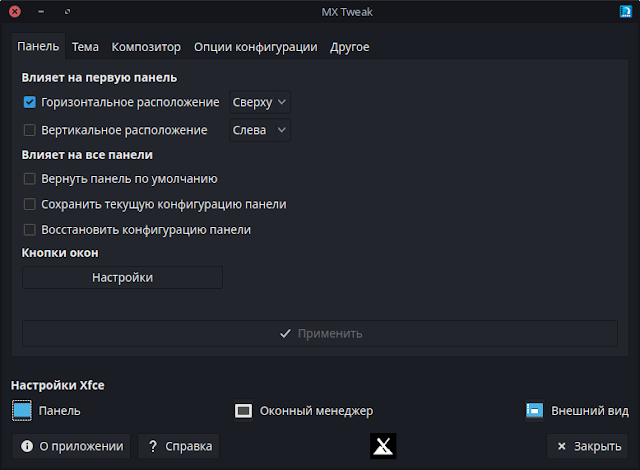
Task: Check Восстановить конфигурацию панели
Action: (x=29, y=230)
